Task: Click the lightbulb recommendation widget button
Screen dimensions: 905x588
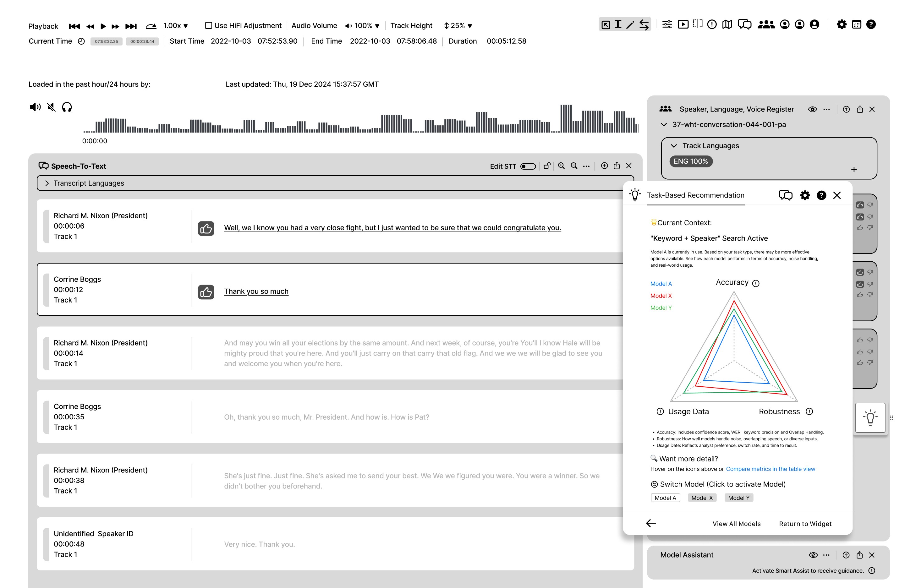Action: coord(870,417)
